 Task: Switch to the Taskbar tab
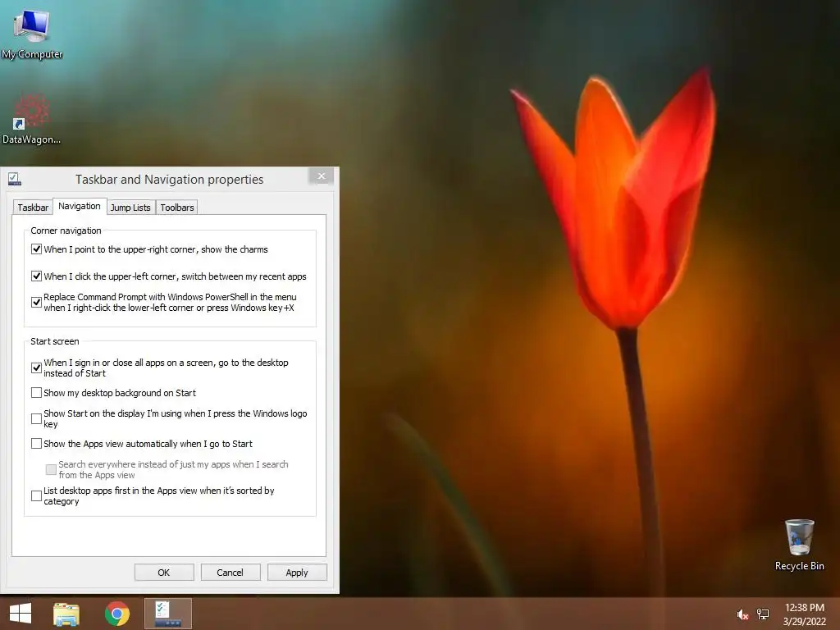coord(33,208)
